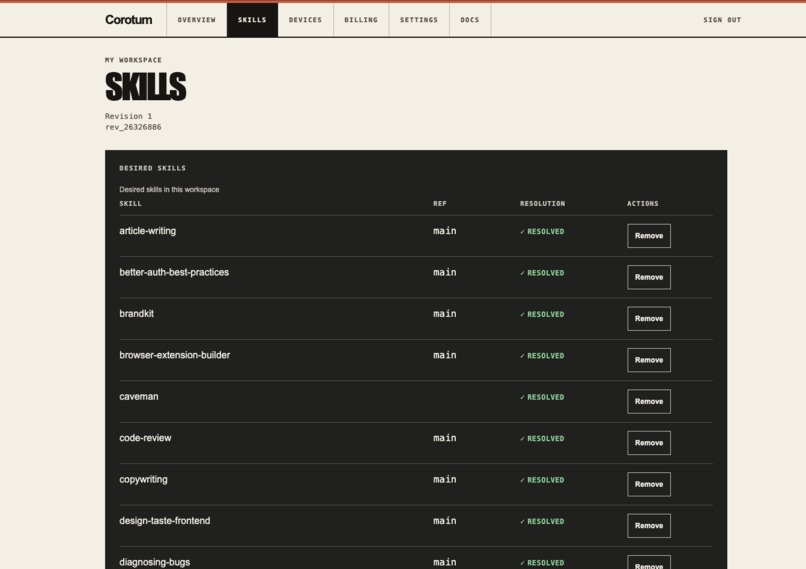This screenshot has width=806, height=569.
Task: Click the rev_26326886 revision ID
Action: (x=133, y=127)
